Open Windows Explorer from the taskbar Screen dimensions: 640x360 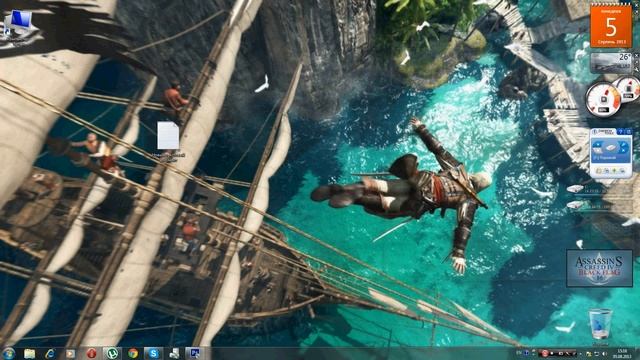[x=29, y=353]
